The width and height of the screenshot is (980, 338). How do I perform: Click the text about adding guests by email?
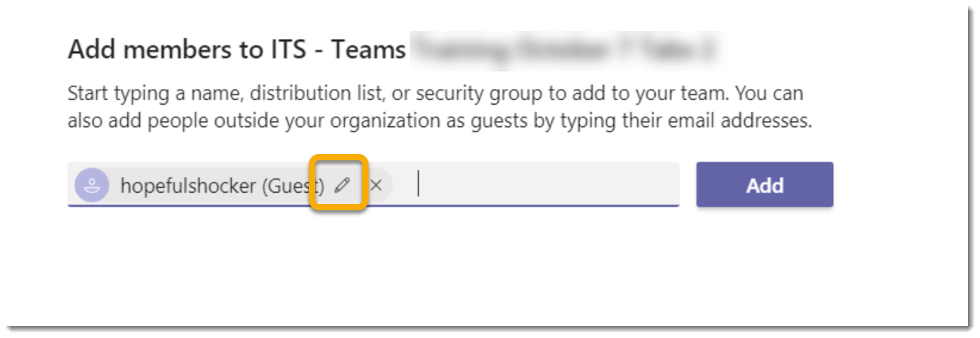point(439,122)
